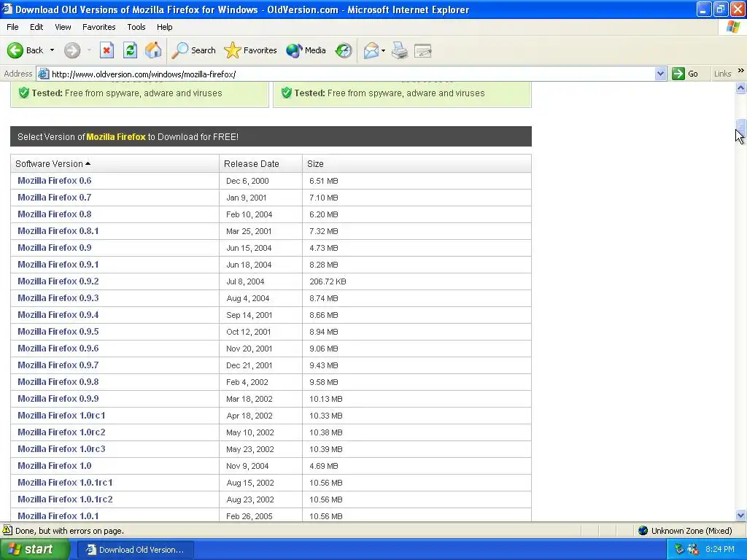Focus the URL address field
Image resolution: width=747 pixels, height=560 pixels.
pyautogui.click(x=352, y=74)
